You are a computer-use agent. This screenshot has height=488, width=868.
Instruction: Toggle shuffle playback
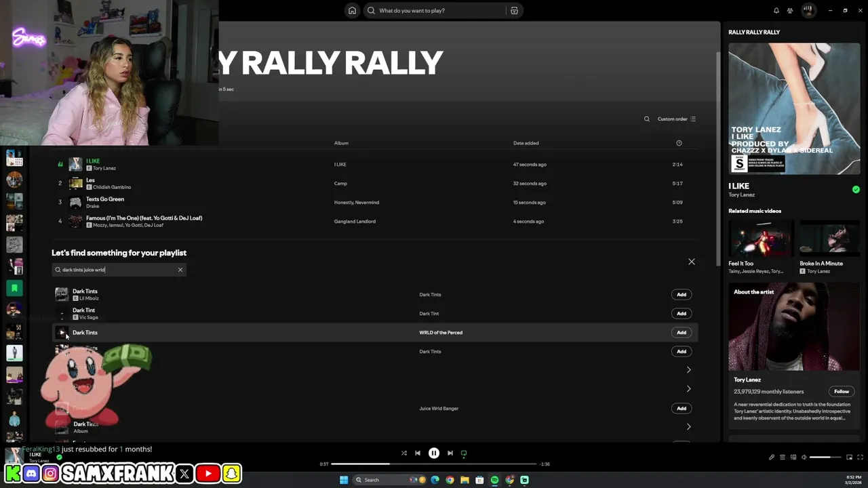click(403, 453)
